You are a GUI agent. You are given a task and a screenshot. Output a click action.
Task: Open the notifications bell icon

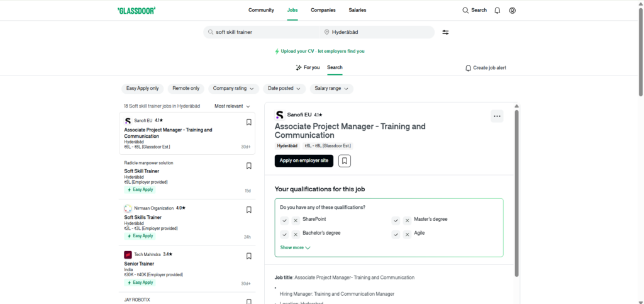[497, 10]
